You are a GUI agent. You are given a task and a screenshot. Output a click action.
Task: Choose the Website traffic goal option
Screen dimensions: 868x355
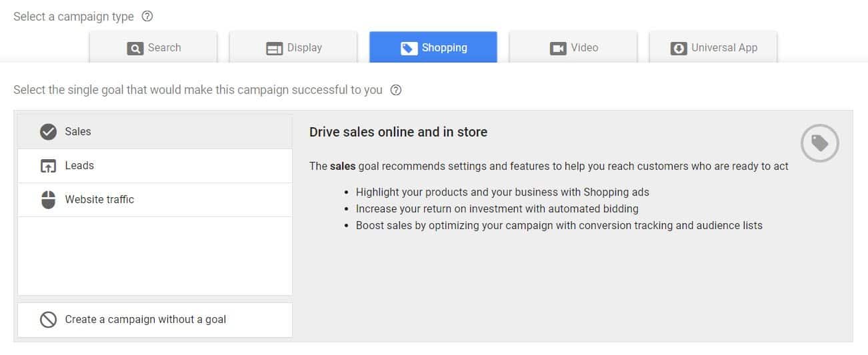[155, 200]
